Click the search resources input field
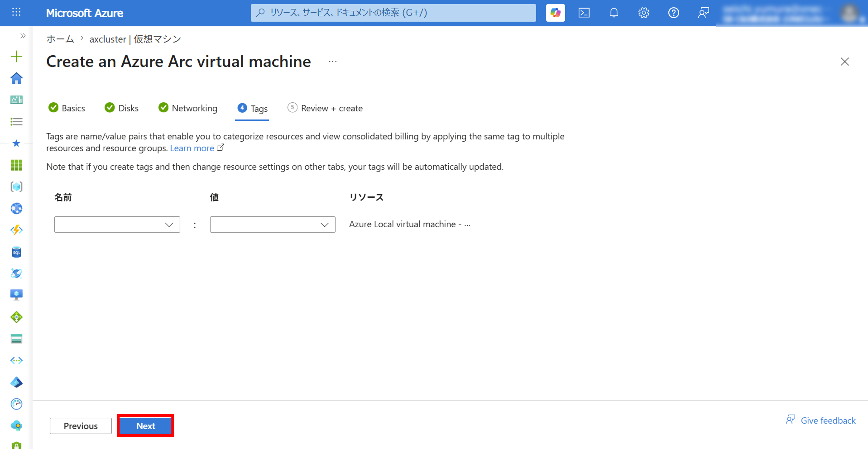Screen dimensions: 868x449 tap(393, 13)
